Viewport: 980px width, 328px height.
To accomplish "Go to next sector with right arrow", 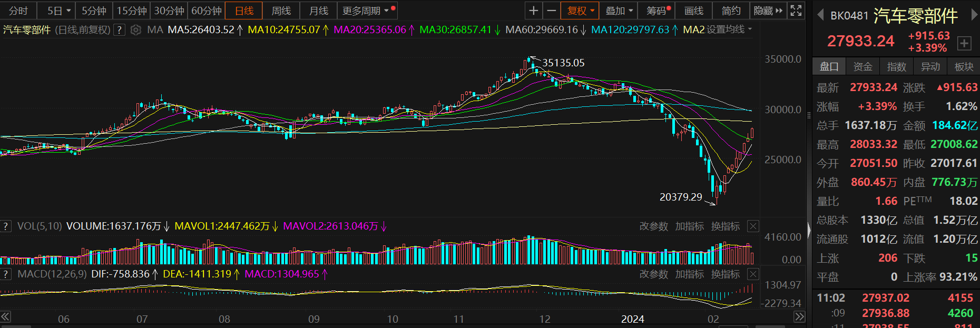I will point(974,15).
